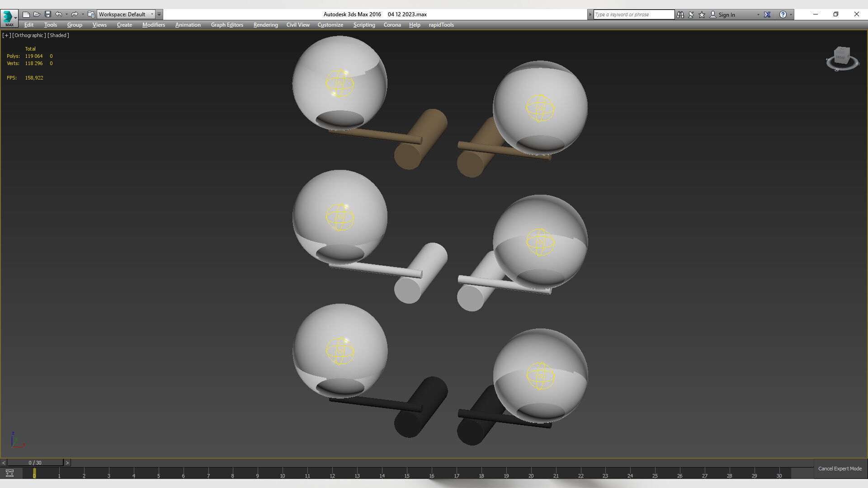Open the key mode toggle icon
This screenshot has height=488, width=868.
pyautogui.click(x=9, y=473)
